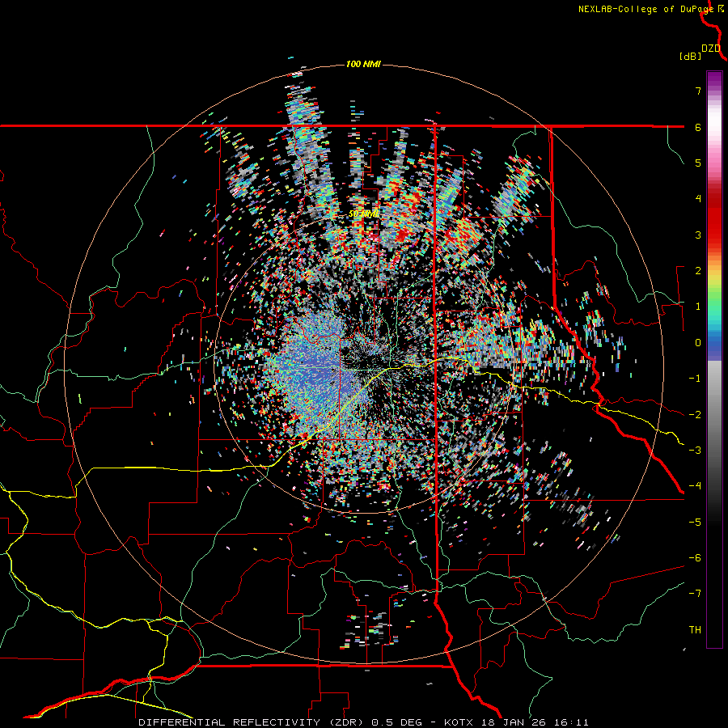
Task: Click the "DZD" label above the color scale
Action: point(711,49)
